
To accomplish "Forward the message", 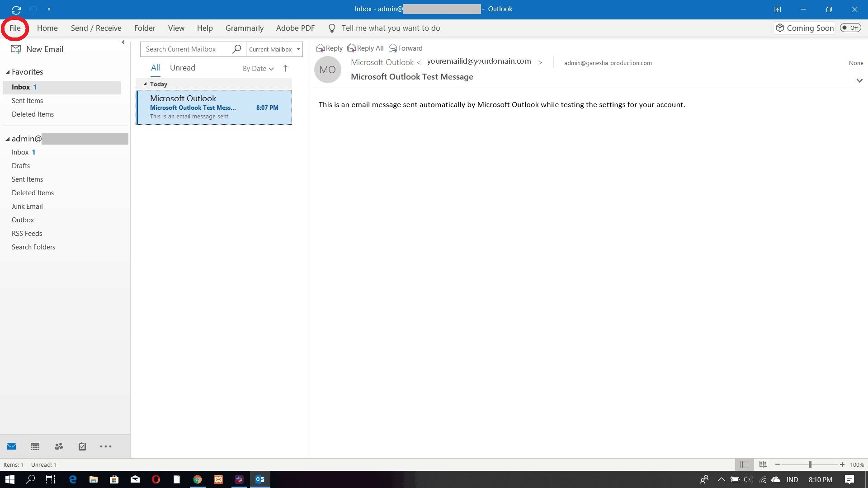I will pos(406,48).
